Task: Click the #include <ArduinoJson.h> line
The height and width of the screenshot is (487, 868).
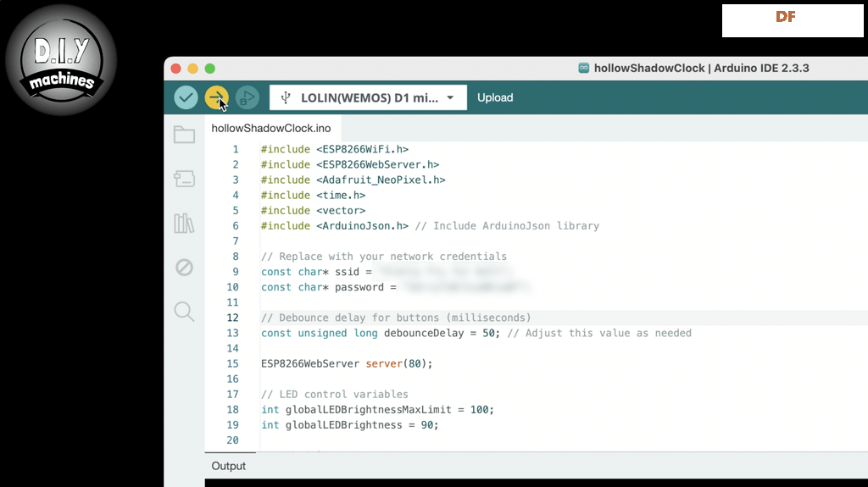Action: pos(335,226)
